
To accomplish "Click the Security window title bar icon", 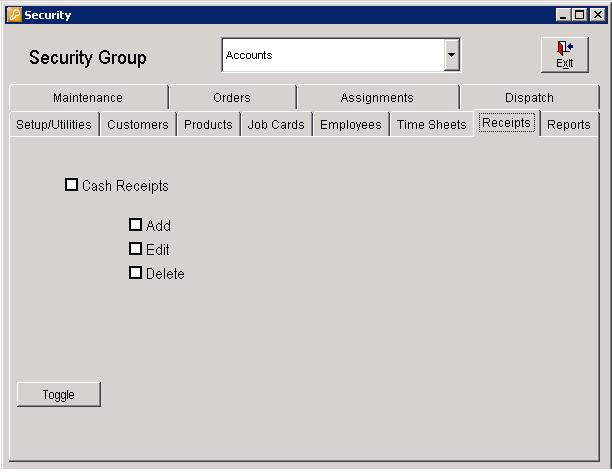I will tap(14, 15).
